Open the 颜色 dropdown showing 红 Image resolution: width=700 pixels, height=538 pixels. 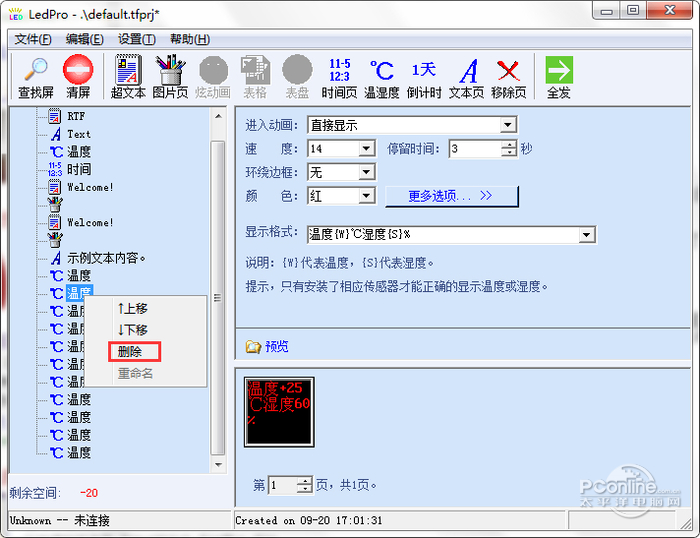[366, 196]
